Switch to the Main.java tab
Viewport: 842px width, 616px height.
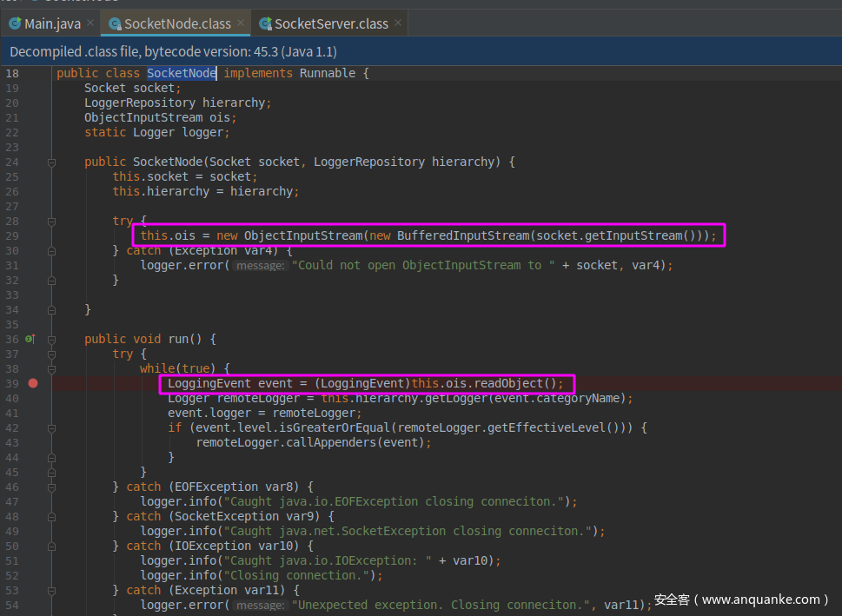[52, 23]
